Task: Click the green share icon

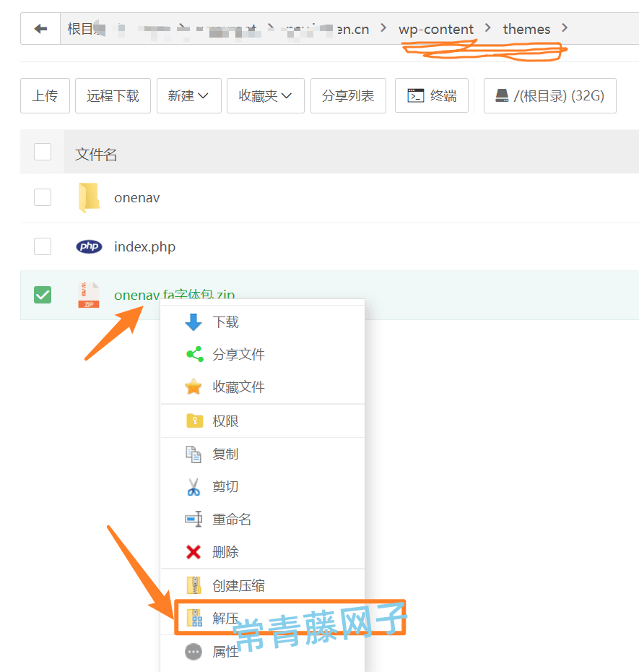Action: (195, 354)
